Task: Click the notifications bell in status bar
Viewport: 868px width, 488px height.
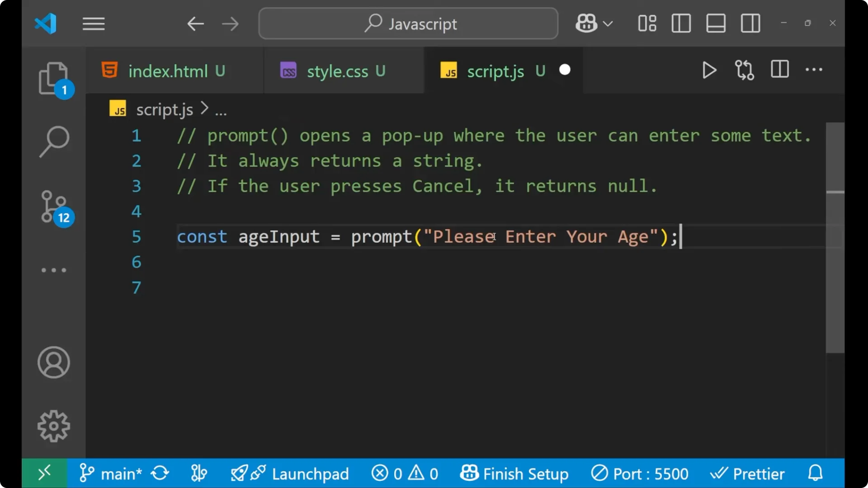Action: point(815,473)
